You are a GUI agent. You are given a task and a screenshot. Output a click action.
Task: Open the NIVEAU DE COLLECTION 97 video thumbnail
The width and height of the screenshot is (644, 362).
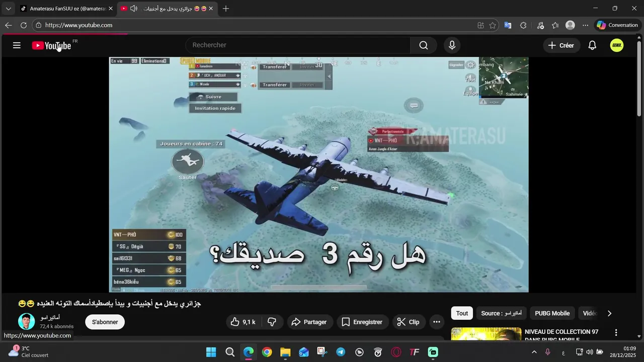(x=486, y=334)
